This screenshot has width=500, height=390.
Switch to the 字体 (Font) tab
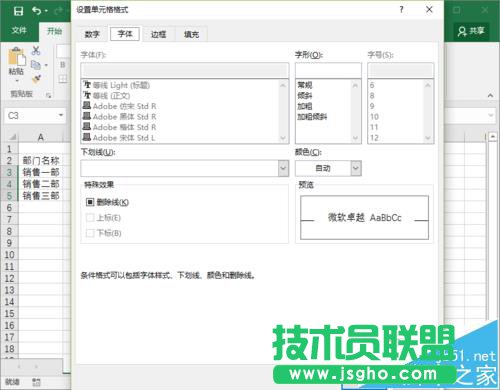[125, 34]
